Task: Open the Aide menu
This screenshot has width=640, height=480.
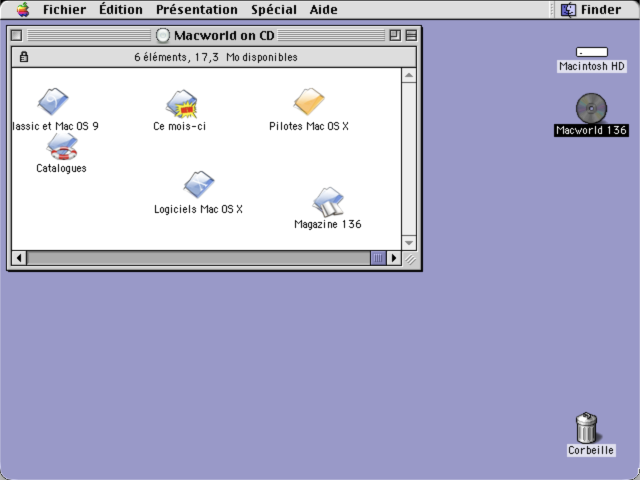Action: tap(323, 9)
